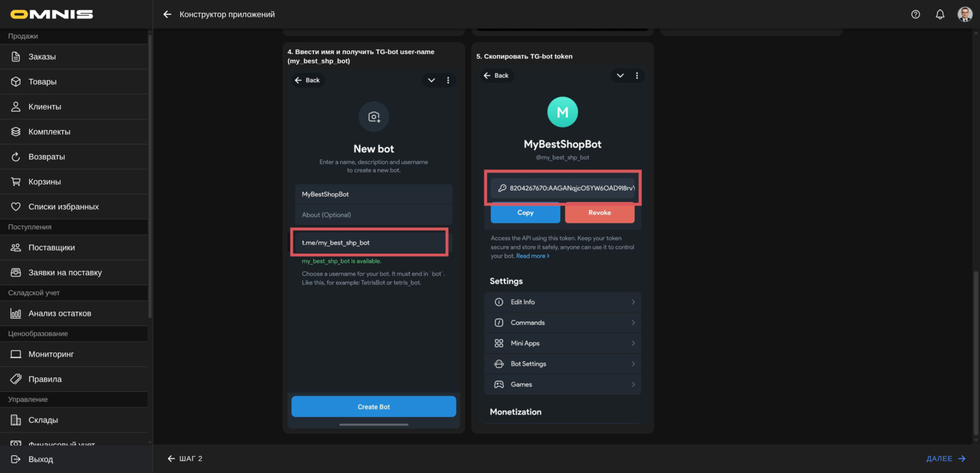Open the notifications bell icon

point(940,14)
